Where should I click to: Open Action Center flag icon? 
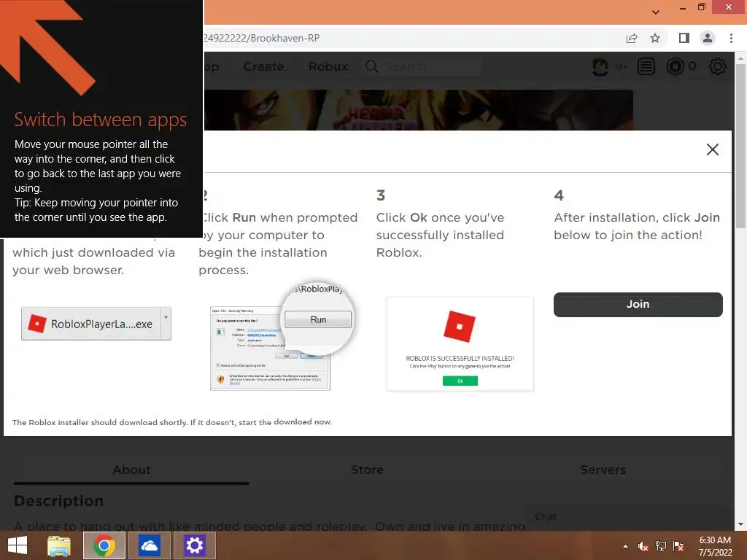(678, 546)
